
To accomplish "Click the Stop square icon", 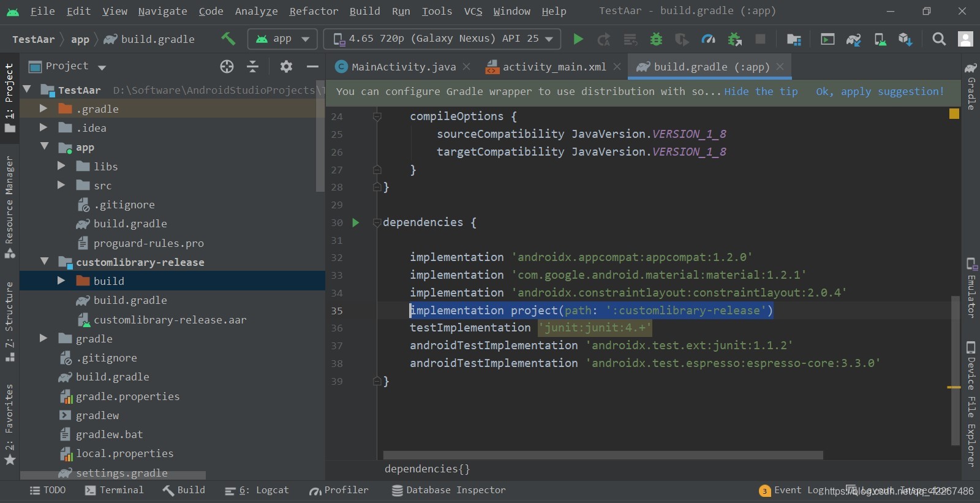I will [760, 39].
